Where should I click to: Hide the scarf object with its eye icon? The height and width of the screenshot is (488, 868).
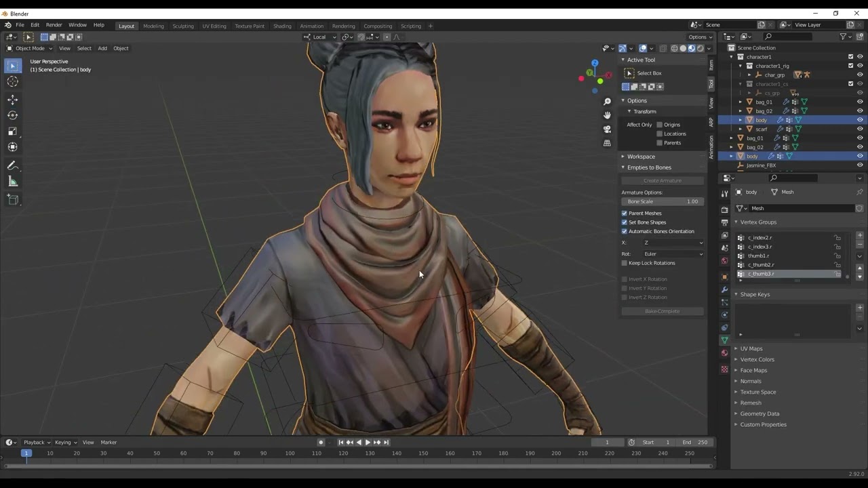[x=860, y=129]
